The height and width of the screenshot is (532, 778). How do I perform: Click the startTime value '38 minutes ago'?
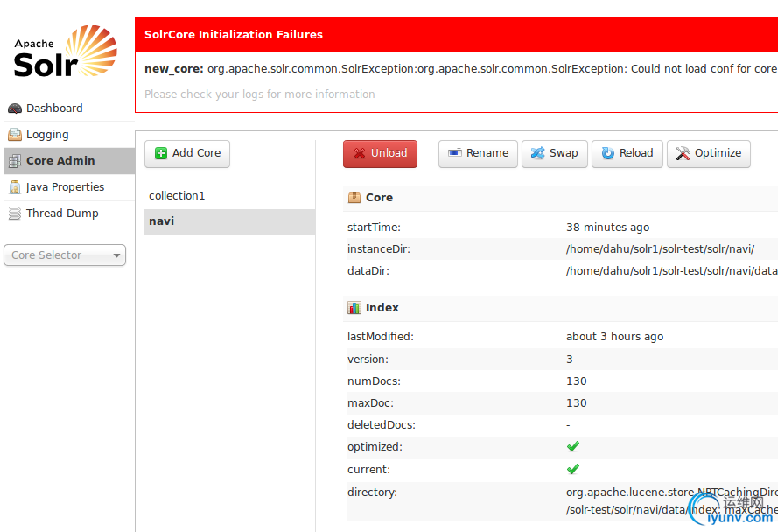[608, 227]
